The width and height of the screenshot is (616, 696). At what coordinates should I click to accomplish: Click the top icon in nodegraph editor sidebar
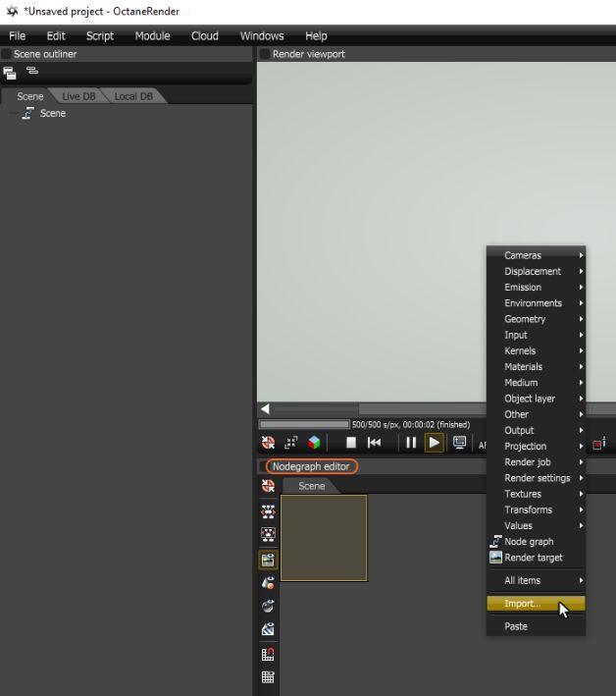point(268,486)
